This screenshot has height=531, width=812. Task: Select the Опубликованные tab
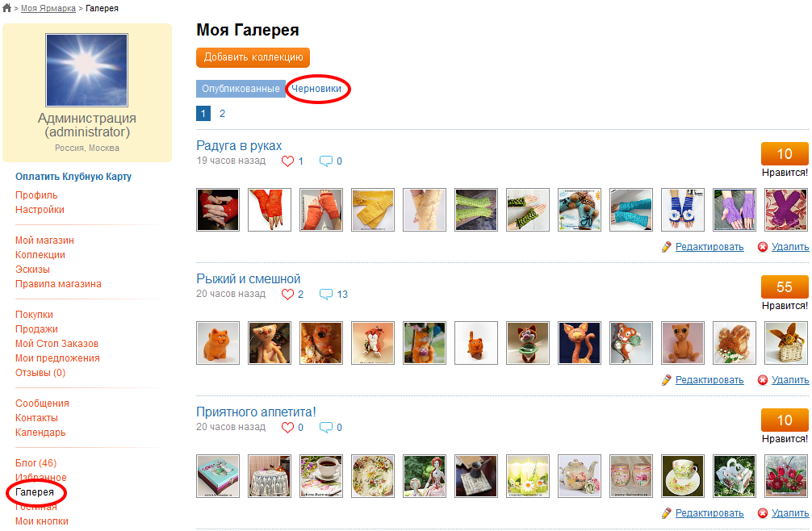coord(241,89)
